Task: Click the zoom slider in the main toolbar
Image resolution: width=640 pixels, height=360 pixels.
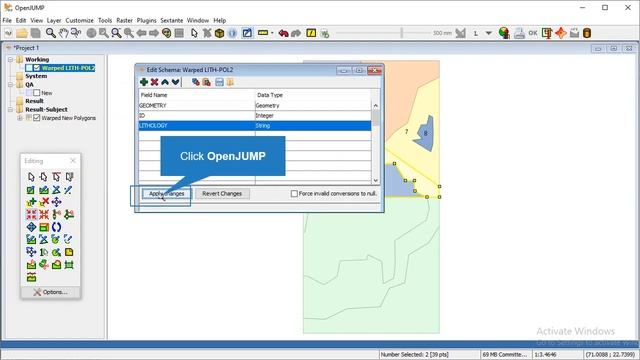Action: click(402, 33)
